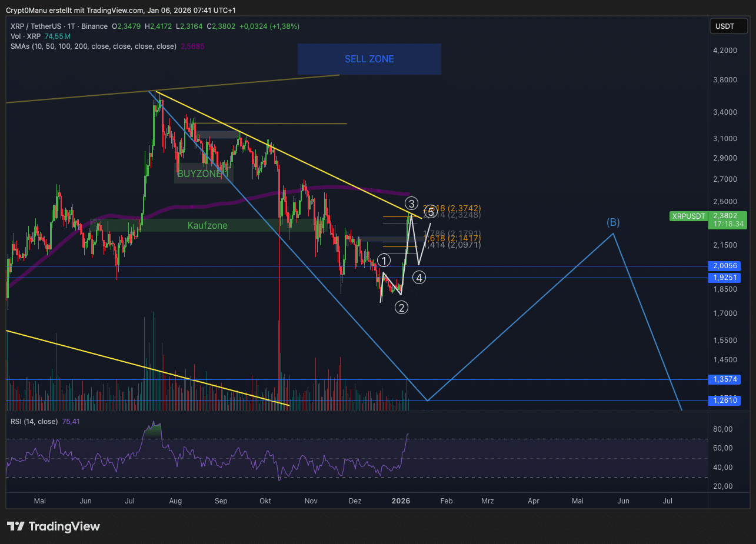The image size is (756, 544).
Task: Select the (B) wave label
Action: point(613,222)
